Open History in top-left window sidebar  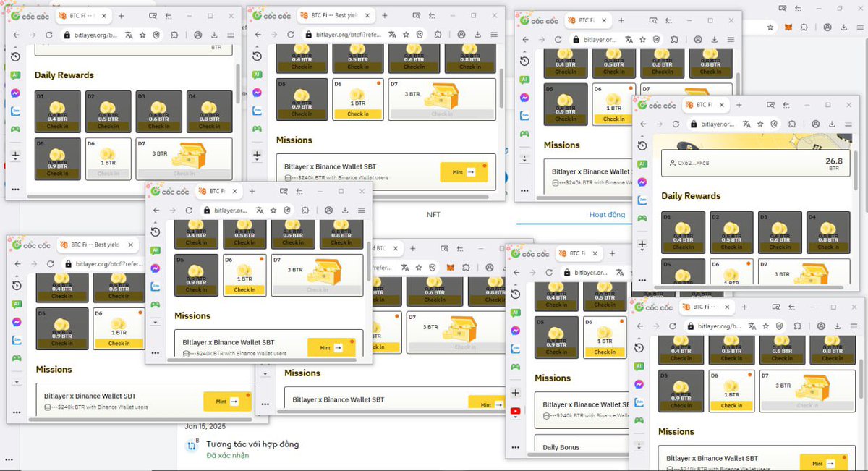[16, 58]
